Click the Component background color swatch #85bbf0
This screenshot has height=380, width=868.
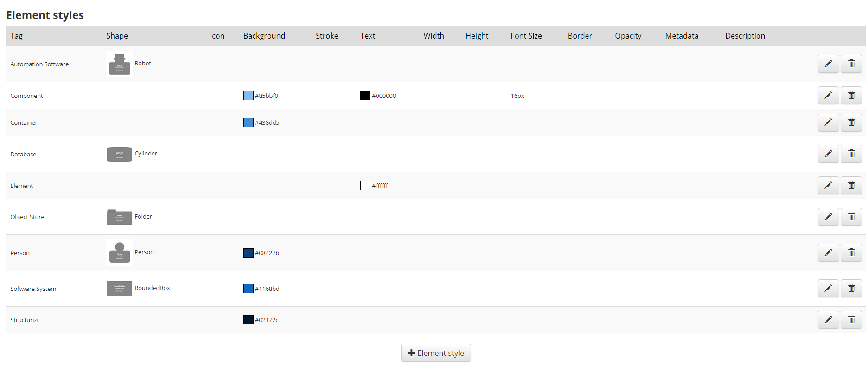point(249,96)
